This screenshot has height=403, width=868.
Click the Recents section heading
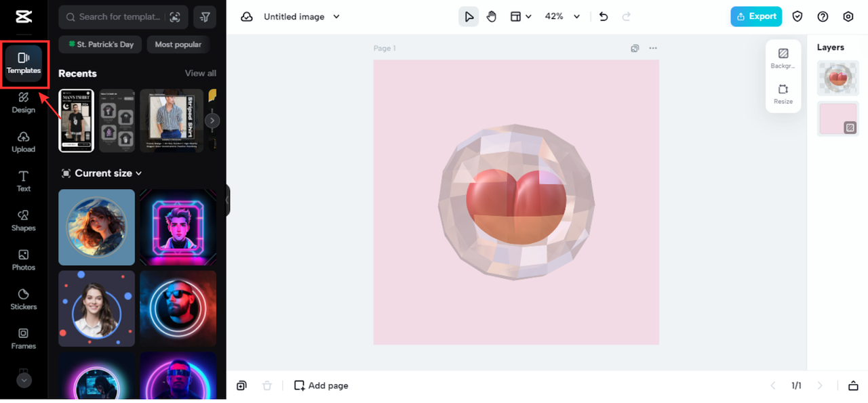[78, 73]
